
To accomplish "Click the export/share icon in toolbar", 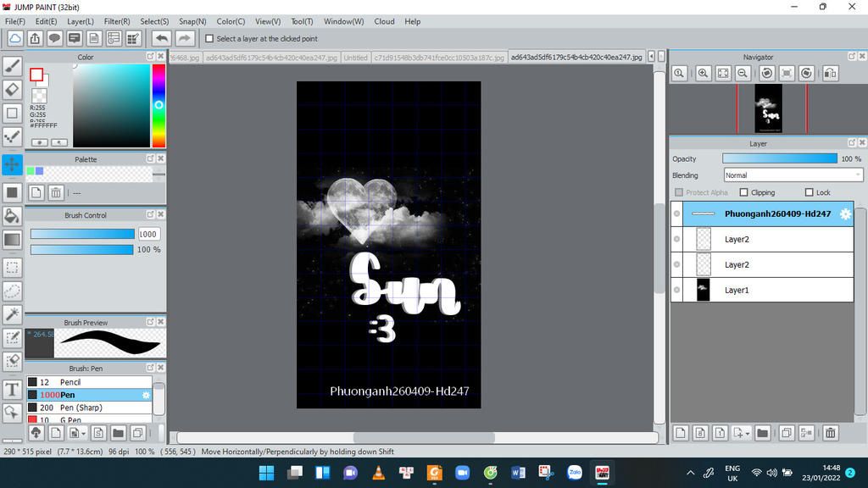I will [35, 39].
